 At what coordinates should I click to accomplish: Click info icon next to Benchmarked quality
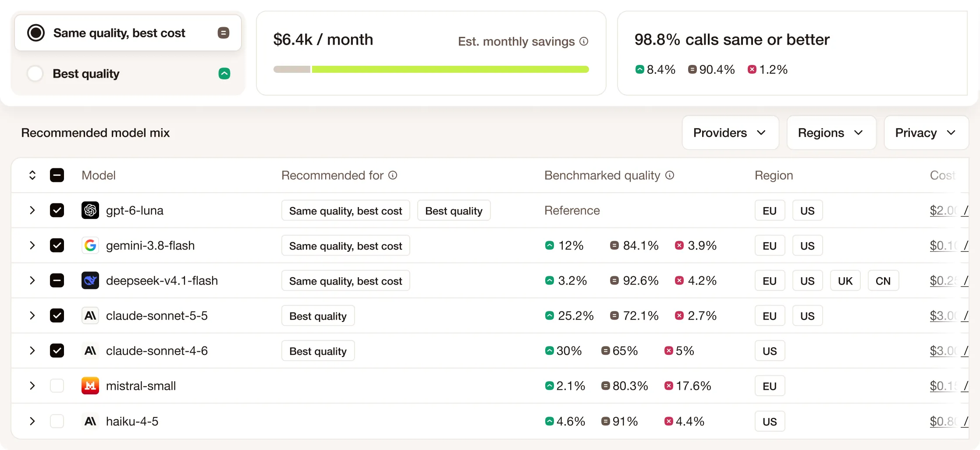pos(670,175)
